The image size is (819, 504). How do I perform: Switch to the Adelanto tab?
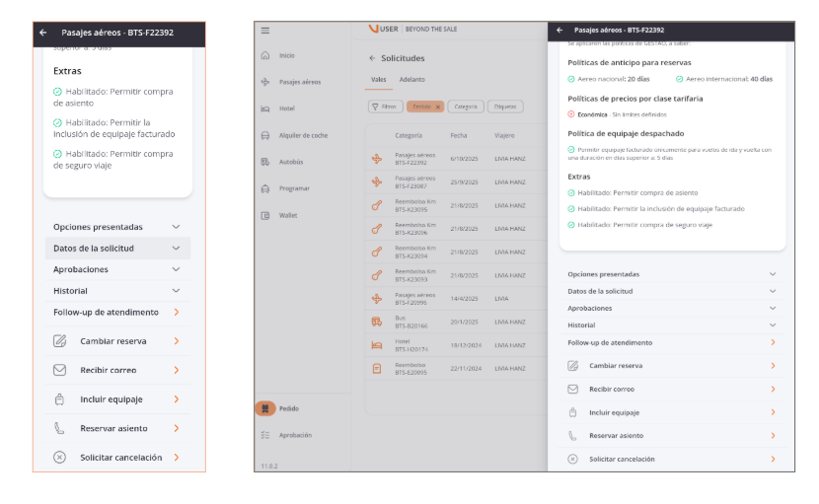pos(411,79)
